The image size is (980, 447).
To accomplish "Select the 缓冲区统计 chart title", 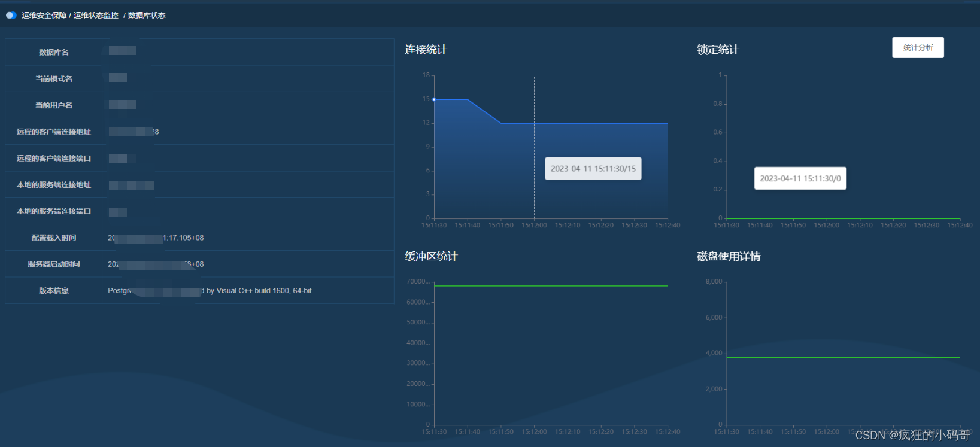I will pyautogui.click(x=431, y=256).
